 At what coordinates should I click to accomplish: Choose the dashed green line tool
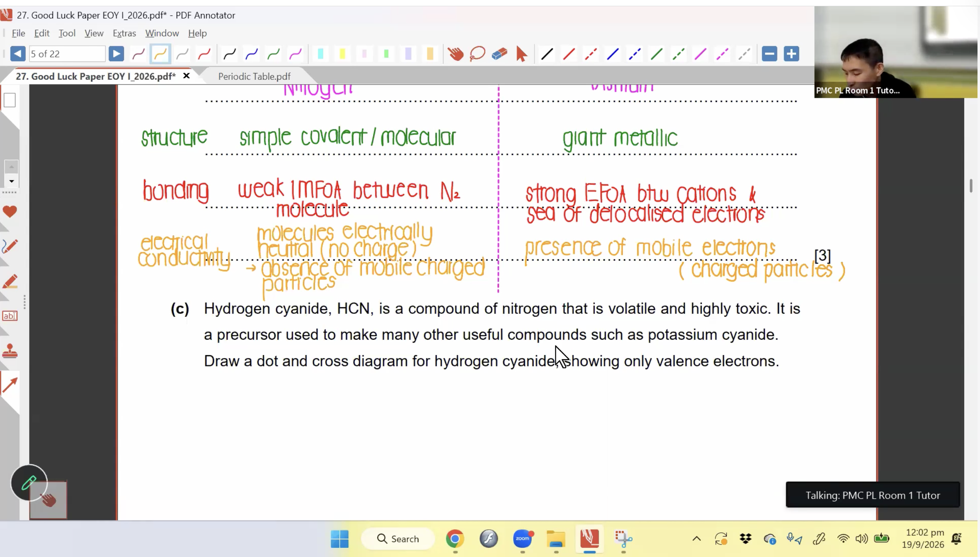click(x=678, y=54)
